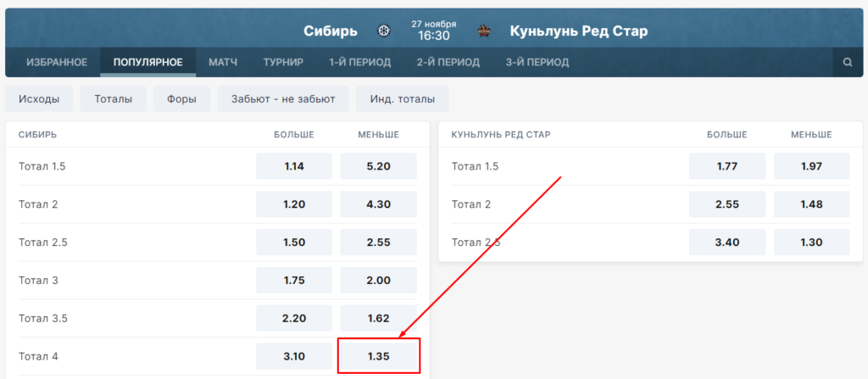
Task: Click the search magnifier icon
Action: pyautogui.click(x=848, y=63)
